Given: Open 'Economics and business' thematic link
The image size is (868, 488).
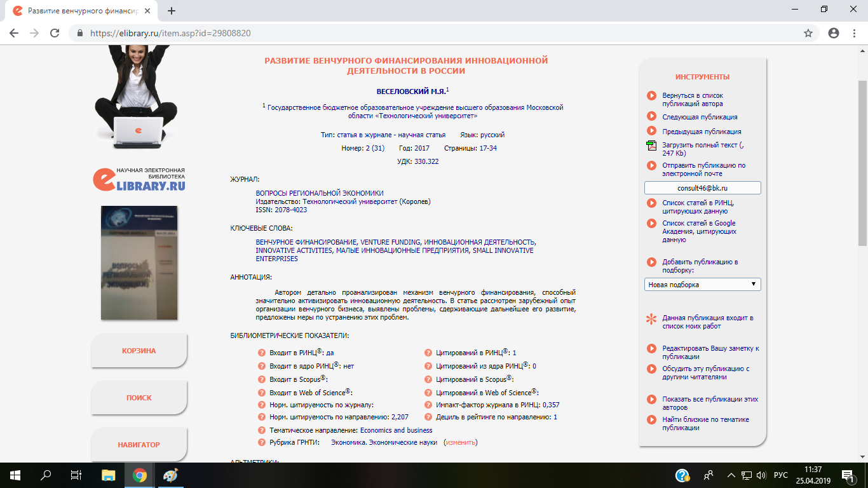Looking at the screenshot, I should point(396,430).
